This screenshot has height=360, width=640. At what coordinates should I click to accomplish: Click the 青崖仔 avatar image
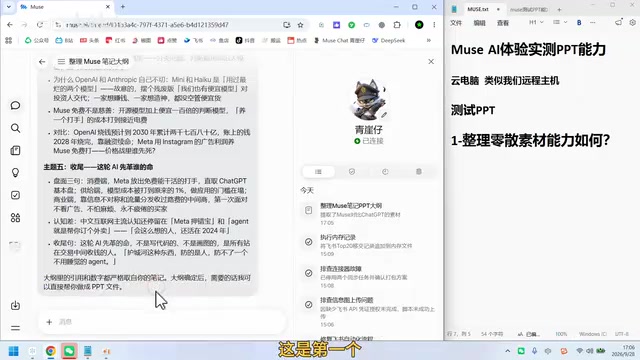pyautogui.click(x=369, y=100)
